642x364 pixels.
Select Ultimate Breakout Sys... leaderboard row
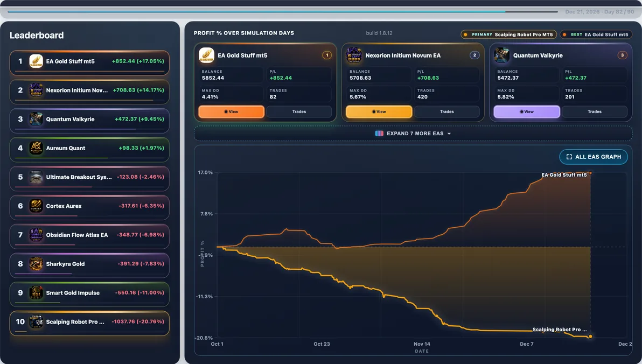[89, 179]
